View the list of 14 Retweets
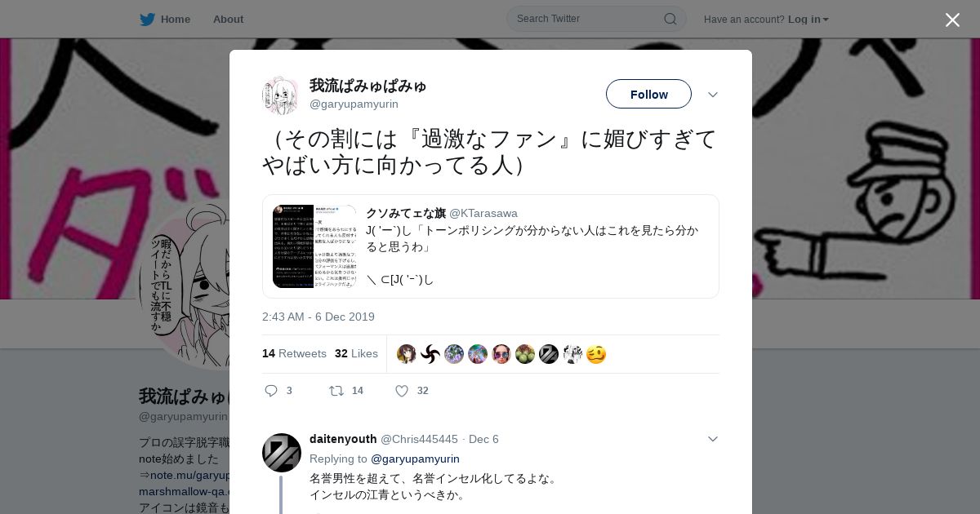This screenshot has width=980, height=514. point(294,353)
